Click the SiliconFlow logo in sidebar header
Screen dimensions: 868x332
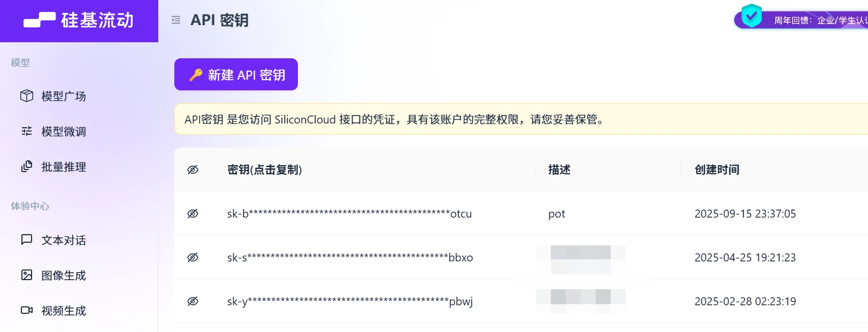coord(79,20)
